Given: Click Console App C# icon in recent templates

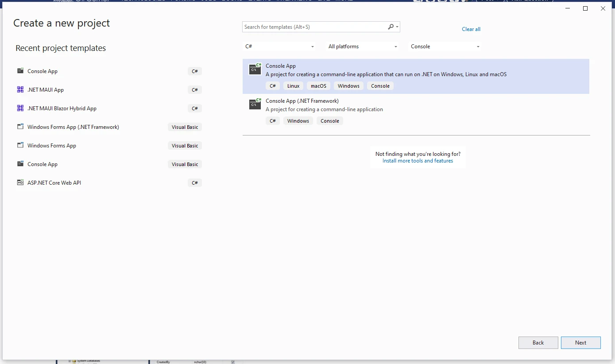Looking at the screenshot, I should (20, 71).
